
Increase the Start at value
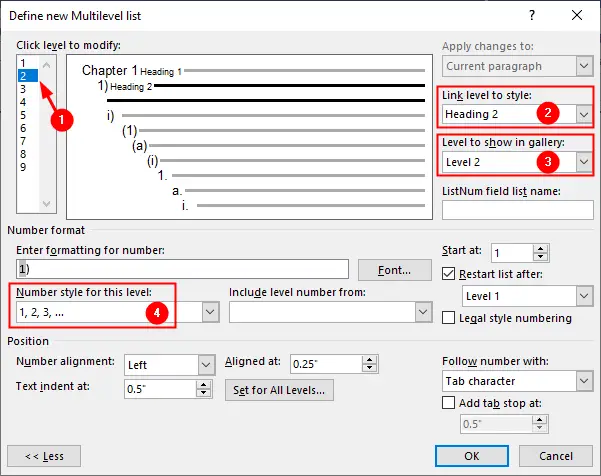pyautogui.click(x=540, y=249)
